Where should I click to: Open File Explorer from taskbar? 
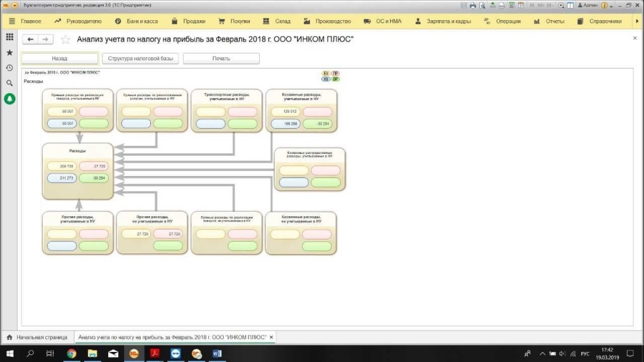coord(92,353)
